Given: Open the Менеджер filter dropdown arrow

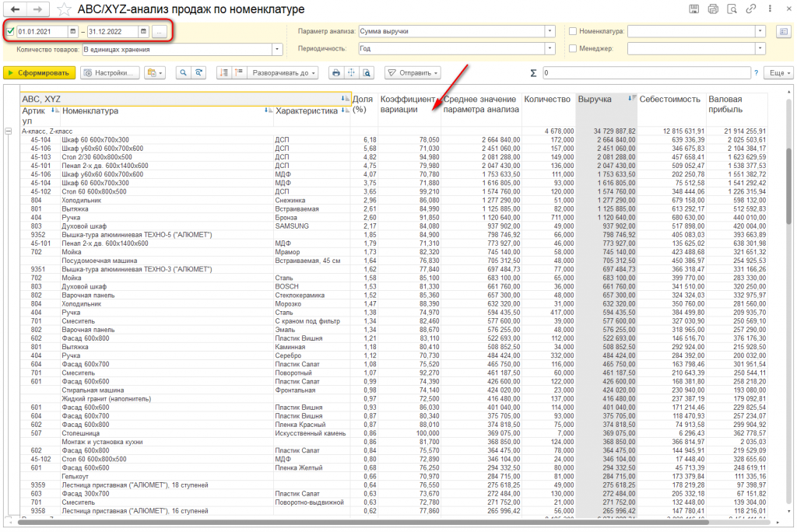Looking at the screenshot, I should point(760,49).
